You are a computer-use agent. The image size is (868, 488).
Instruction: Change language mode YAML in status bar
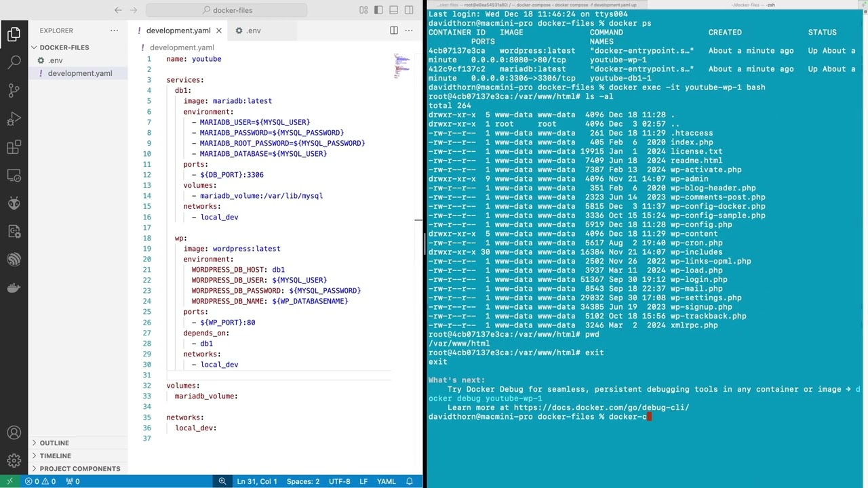tap(386, 481)
